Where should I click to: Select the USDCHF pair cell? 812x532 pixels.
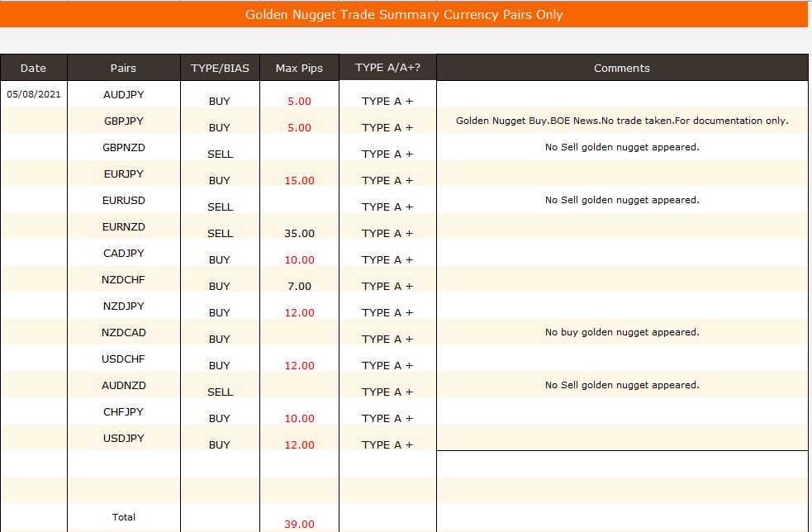124,359
